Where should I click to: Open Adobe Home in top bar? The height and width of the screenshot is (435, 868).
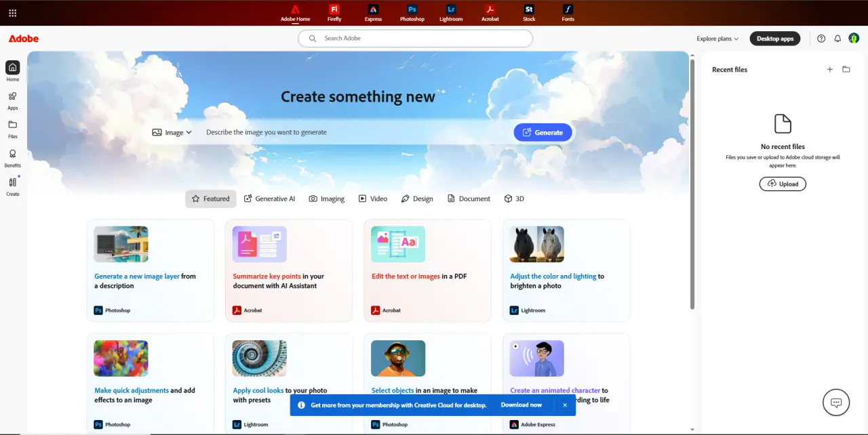click(x=295, y=13)
